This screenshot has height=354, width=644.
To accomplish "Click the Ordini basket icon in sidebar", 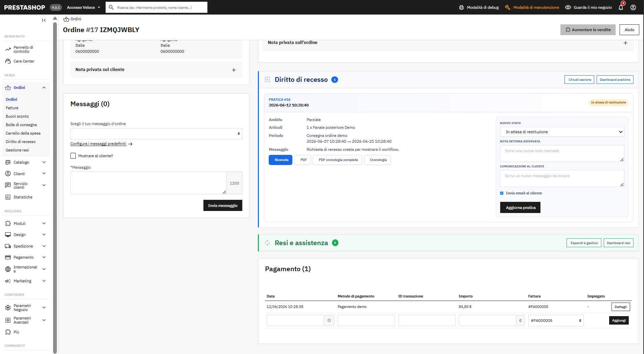I will [8, 88].
